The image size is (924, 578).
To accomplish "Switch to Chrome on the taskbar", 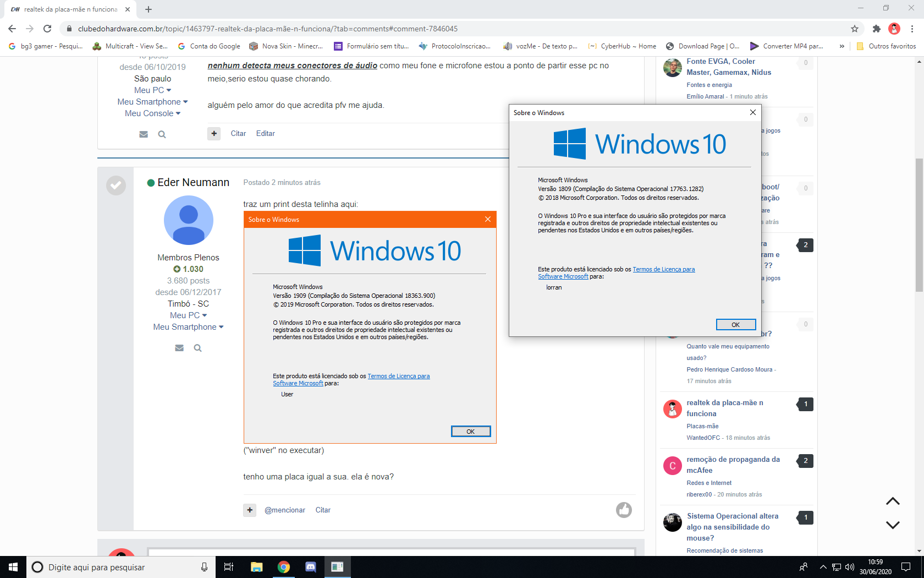I will click(x=283, y=567).
